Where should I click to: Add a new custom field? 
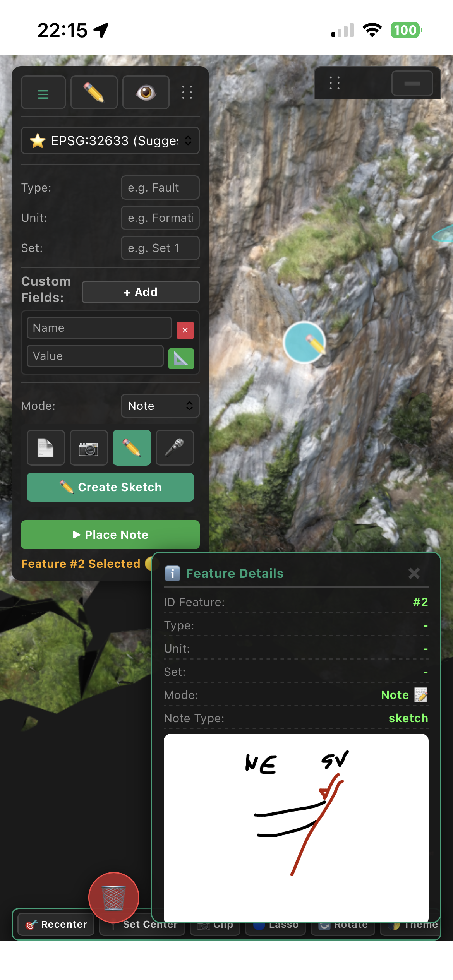[x=141, y=292]
